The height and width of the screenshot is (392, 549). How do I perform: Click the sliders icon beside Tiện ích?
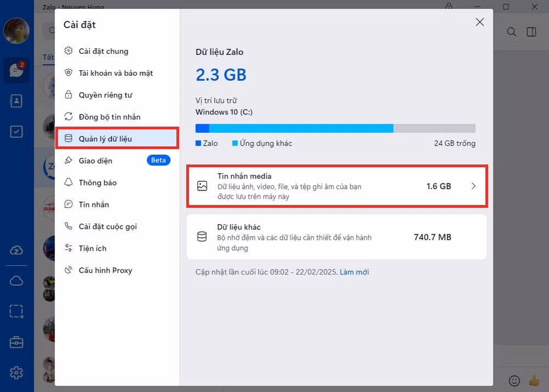click(x=69, y=248)
